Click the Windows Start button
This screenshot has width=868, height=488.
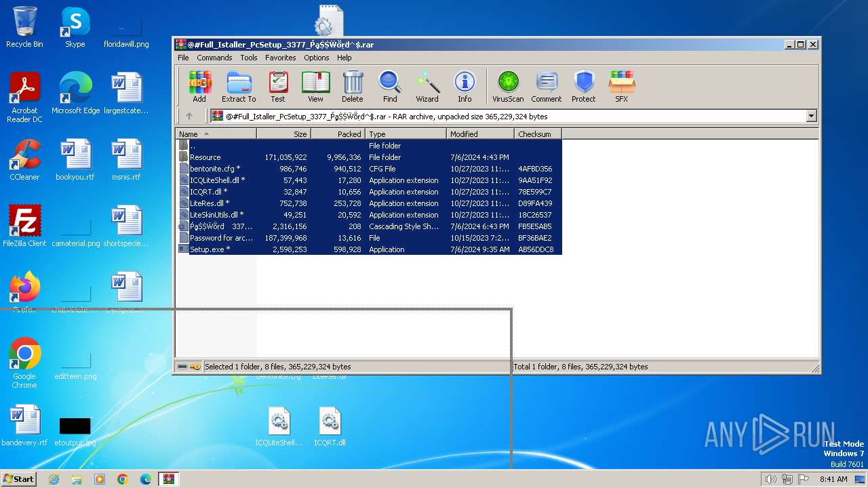tap(19, 479)
